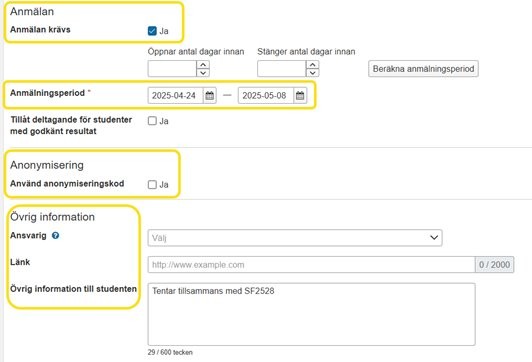Open calendar picker for start date 2025-04-24
Image resolution: width=532 pixels, height=362 pixels.
(x=210, y=96)
